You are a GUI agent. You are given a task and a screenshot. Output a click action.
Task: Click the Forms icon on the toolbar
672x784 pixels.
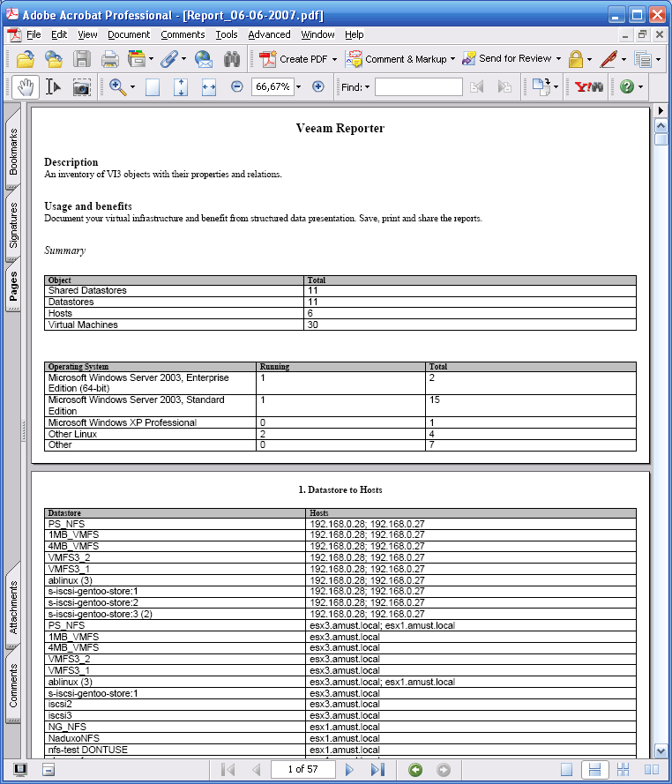click(643, 59)
